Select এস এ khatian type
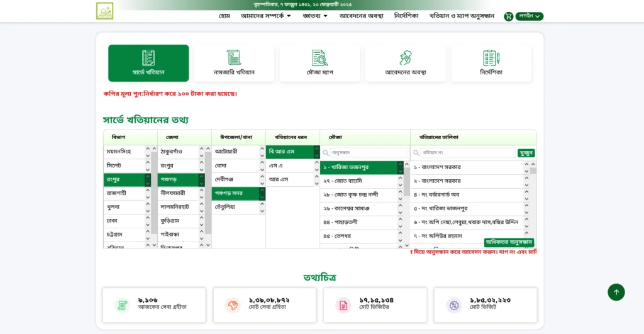Image resolution: width=644 pixels, height=334 pixels. pos(292,165)
